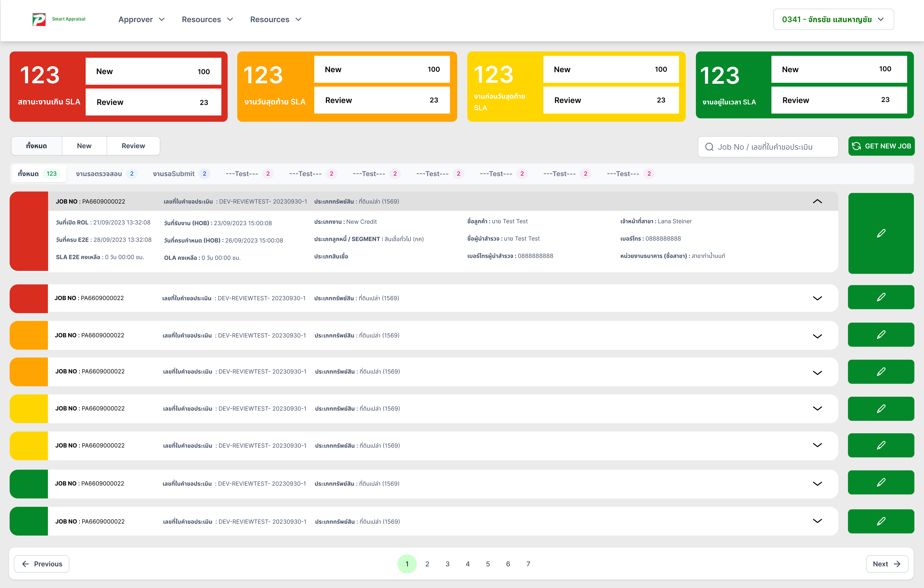Click the right arrow icon on Next
Image resolution: width=924 pixels, height=588 pixels.
click(897, 564)
